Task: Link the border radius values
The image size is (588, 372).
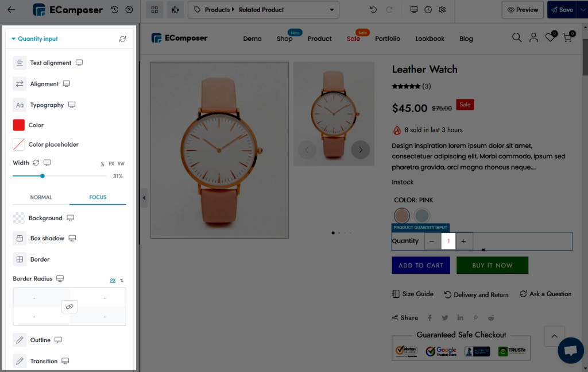Action: pyautogui.click(x=69, y=306)
